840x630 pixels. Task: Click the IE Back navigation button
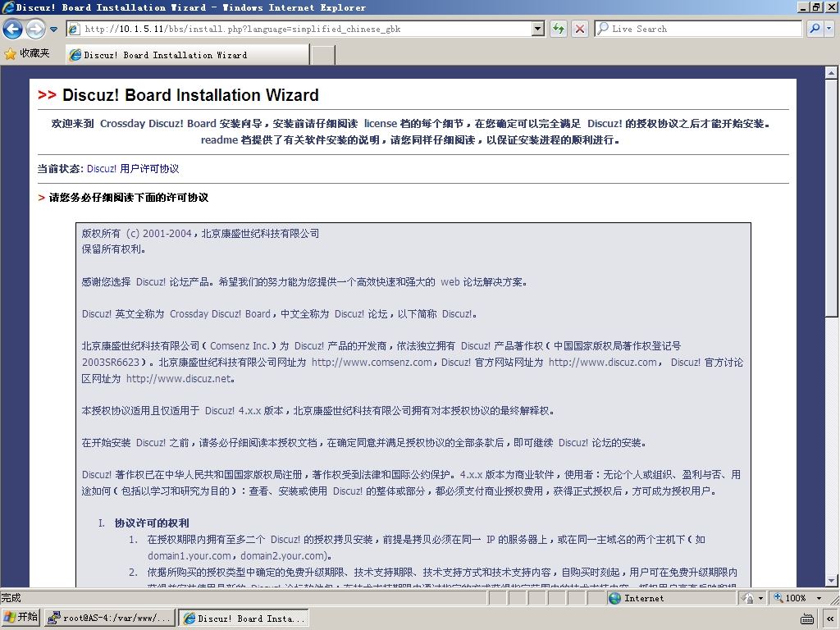tap(12, 29)
